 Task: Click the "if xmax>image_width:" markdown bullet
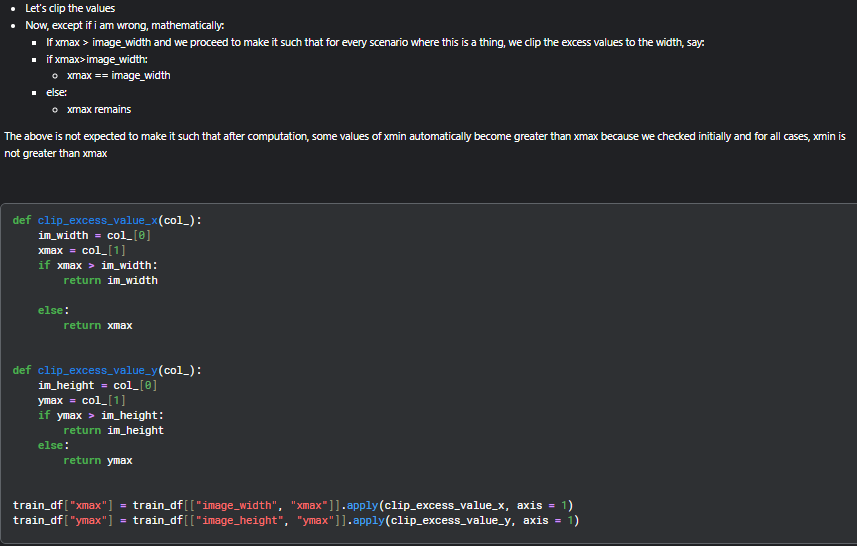tap(96, 59)
